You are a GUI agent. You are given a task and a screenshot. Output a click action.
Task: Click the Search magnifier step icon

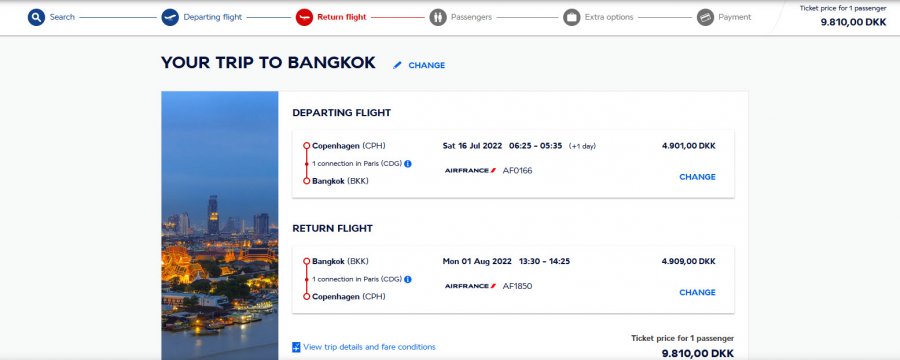pos(36,17)
